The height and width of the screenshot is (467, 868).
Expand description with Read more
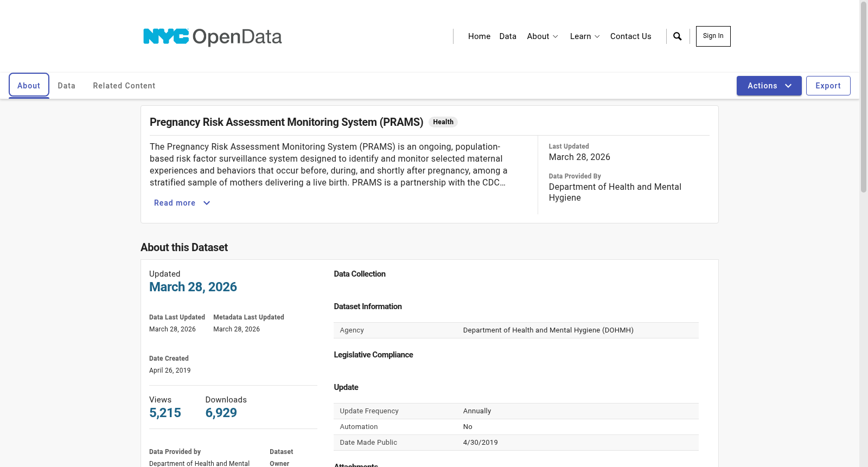pyautogui.click(x=182, y=203)
